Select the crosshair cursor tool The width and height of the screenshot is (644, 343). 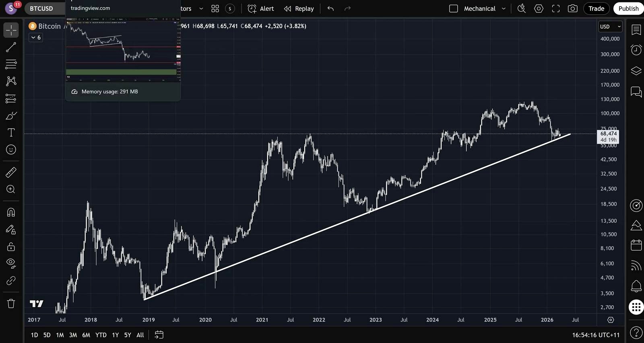(x=11, y=30)
